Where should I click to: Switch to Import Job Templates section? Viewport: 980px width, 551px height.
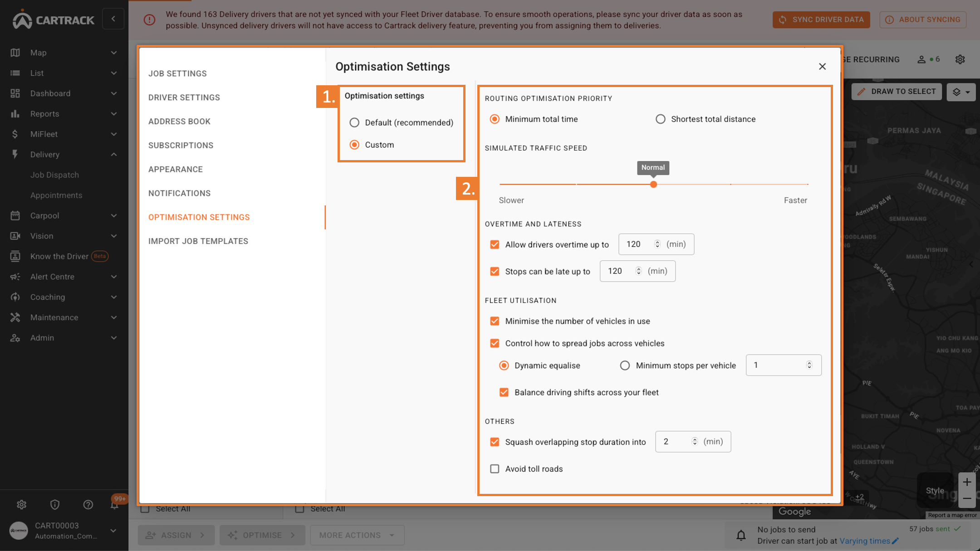pyautogui.click(x=198, y=241)
